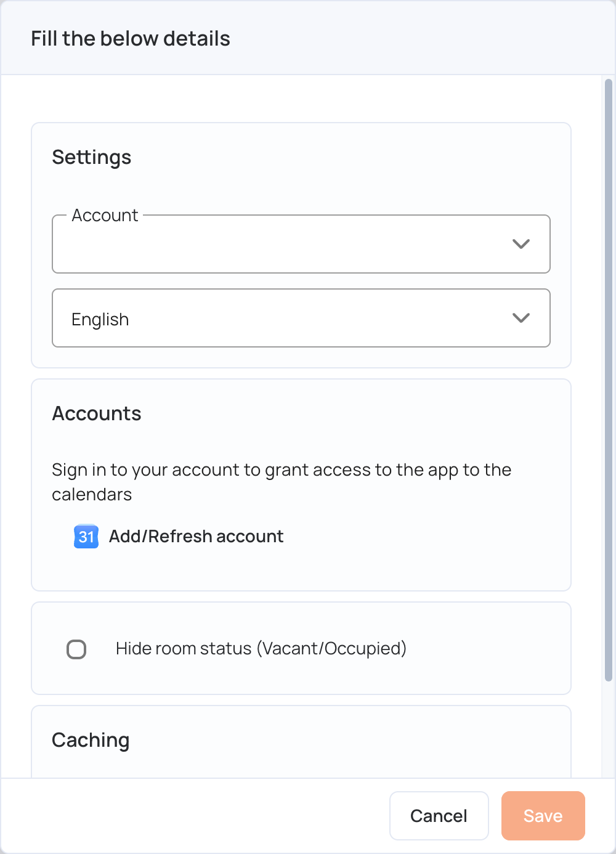Click the Account field label
The height and width of the screenshot is (854, 616).
[105, 216]
